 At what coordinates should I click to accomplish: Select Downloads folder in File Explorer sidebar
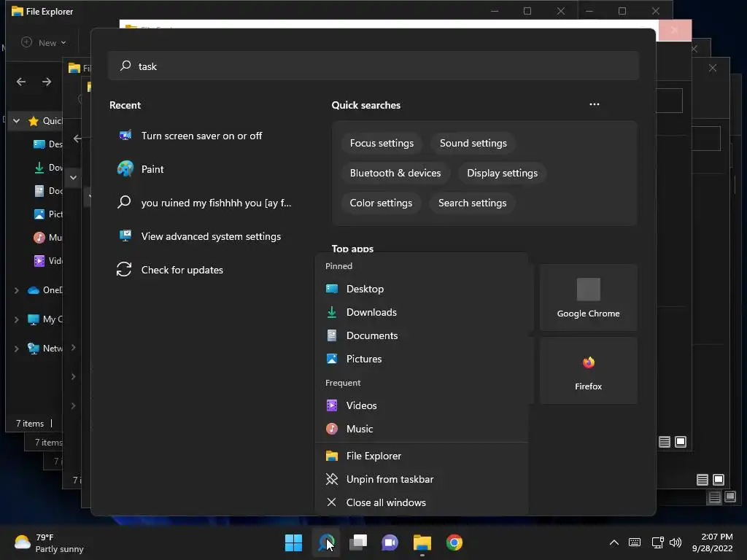[x=47, y=168]
